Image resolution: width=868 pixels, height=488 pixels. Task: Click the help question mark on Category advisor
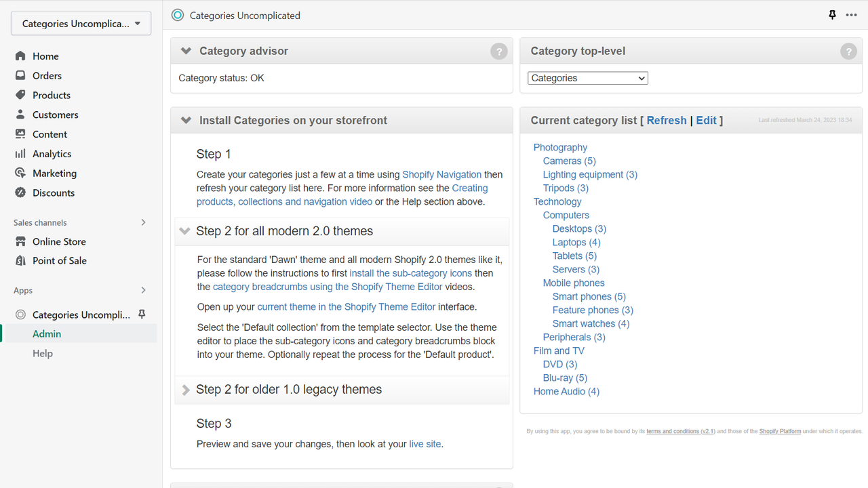(x=499, y=52)
